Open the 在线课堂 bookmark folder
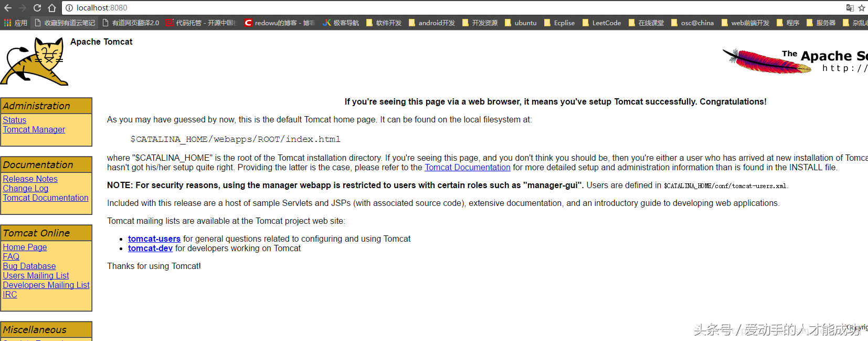The width and height of the screenshot is (868, 341). click(646, 23)
